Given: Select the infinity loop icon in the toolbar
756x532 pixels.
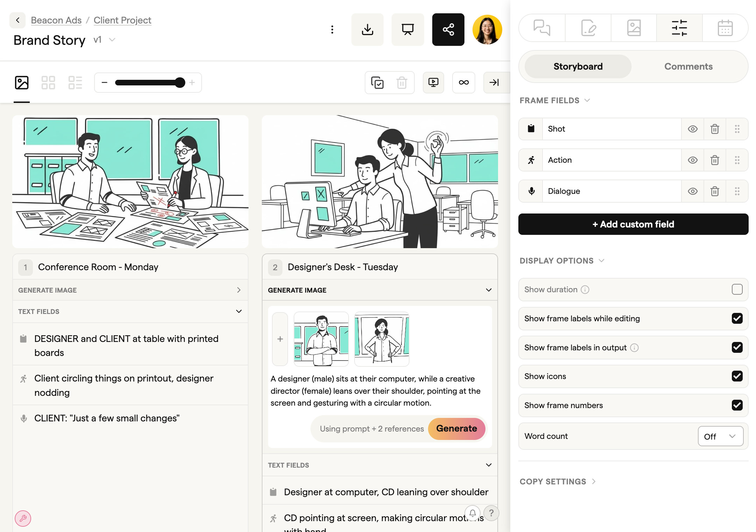Looking at the screenshot, I should [x=463, y=82].
